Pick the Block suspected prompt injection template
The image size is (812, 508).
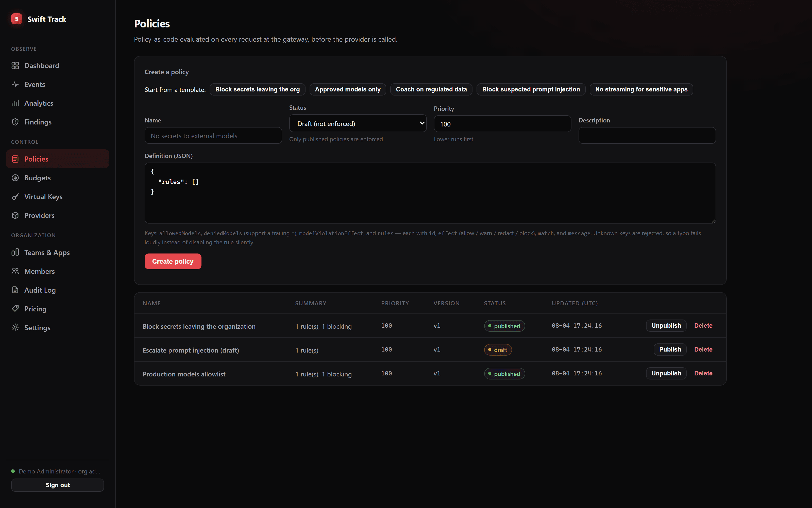pyautogui.click(x=531, y=89)
